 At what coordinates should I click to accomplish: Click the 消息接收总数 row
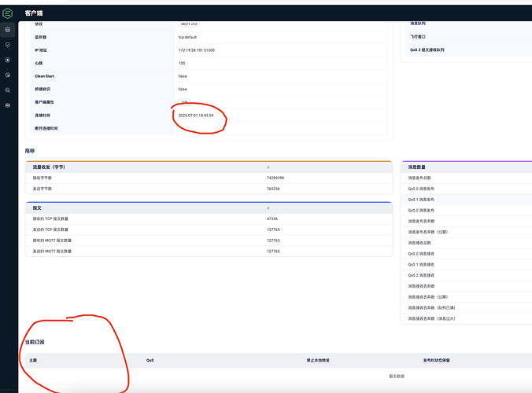click(x=466, y=243)
